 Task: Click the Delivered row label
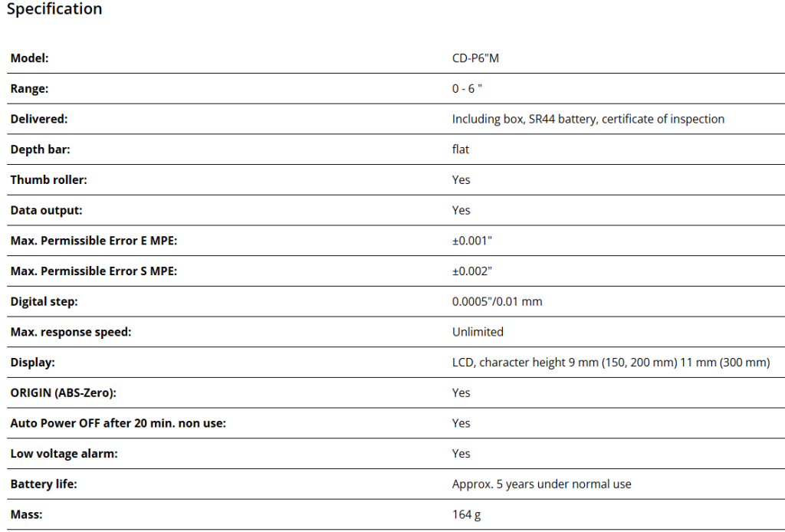(39, 119)
